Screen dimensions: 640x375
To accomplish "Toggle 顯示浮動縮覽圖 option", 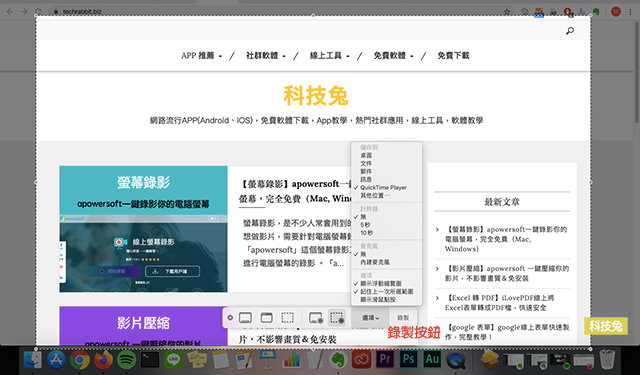I will coord(381,283).
